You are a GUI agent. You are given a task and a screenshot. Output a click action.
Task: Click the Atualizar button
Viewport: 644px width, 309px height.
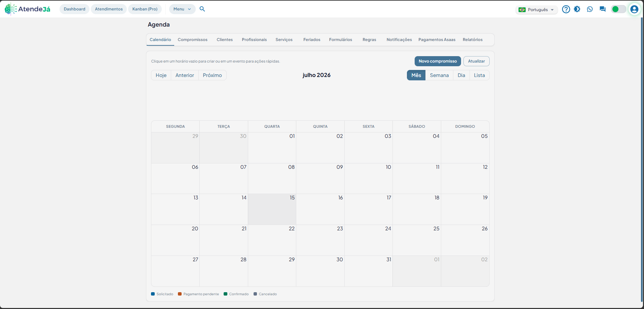[476, 61]
